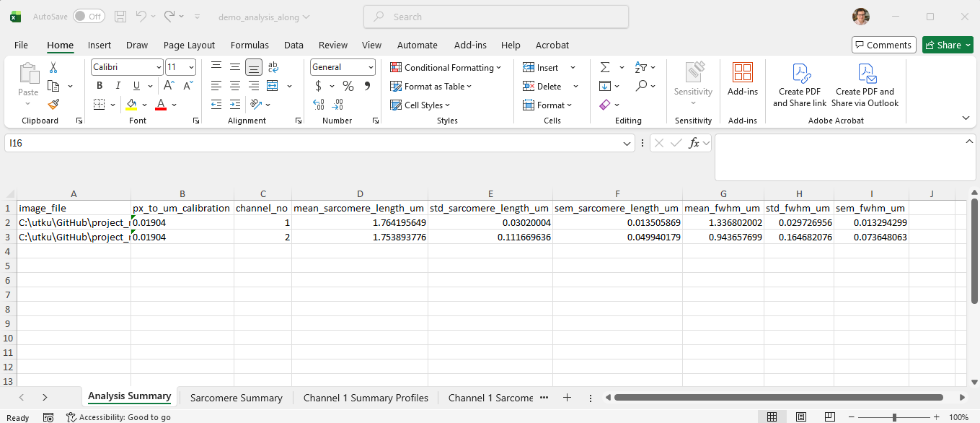Click the Cut scissors icon
The height and width of the screenshot is (423, 980).
pyautogui.click(x=53, y=67)
